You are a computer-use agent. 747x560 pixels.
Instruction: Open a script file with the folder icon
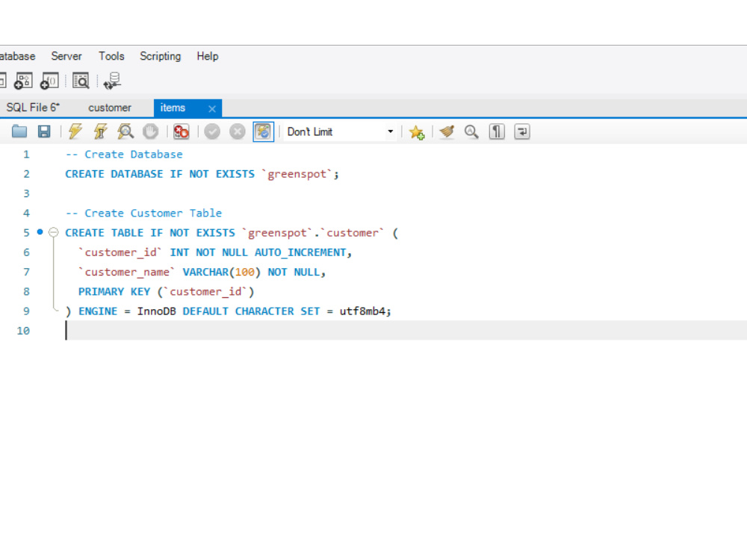point(19,131)
